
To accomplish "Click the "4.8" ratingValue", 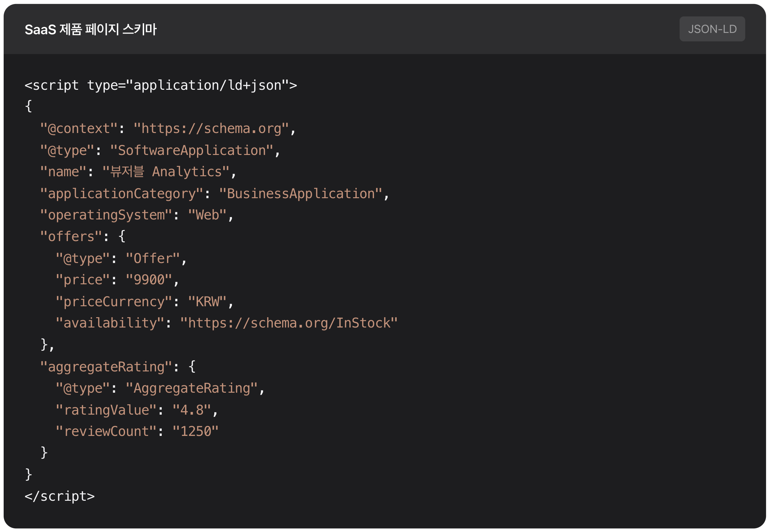I will (191, 410).
